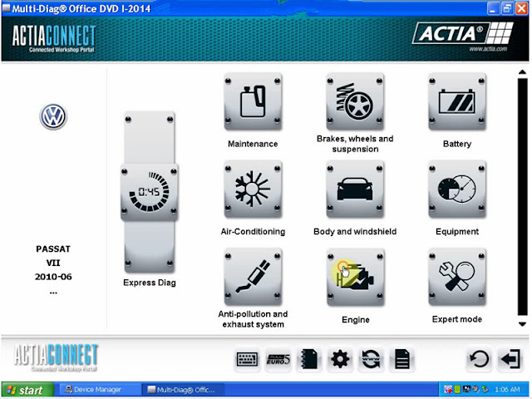Open the Maintenance oil can icon
The image size is (532, 399).
[x=253, y=101]
